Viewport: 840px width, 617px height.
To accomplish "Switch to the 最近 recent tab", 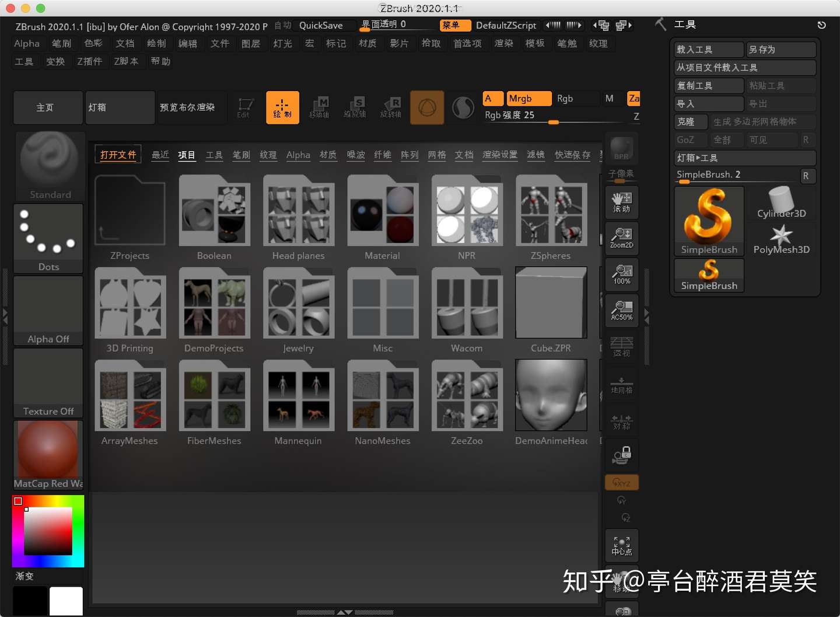I will point(160,155).
